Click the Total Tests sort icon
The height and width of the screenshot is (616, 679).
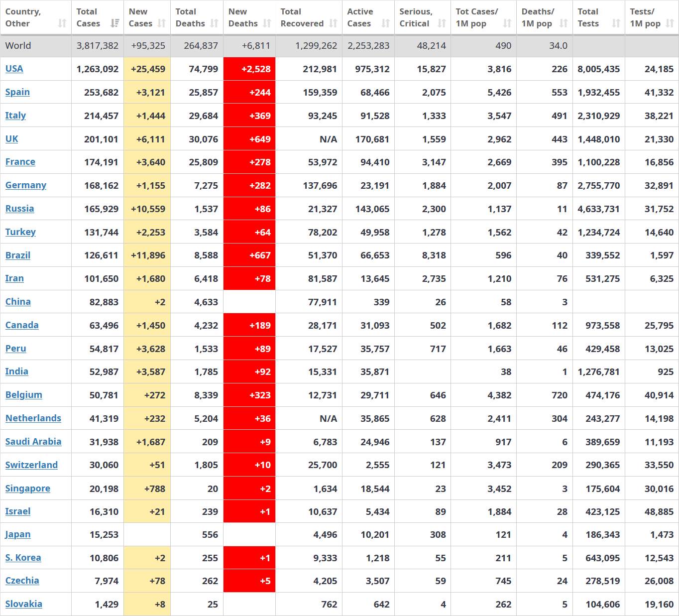click(616, 23)
